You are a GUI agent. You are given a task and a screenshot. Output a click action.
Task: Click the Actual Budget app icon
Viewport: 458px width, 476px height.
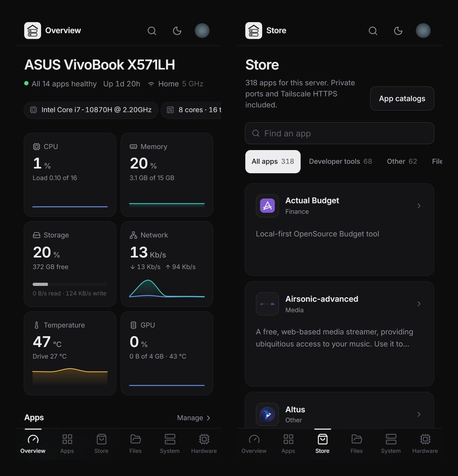point(267,206)
